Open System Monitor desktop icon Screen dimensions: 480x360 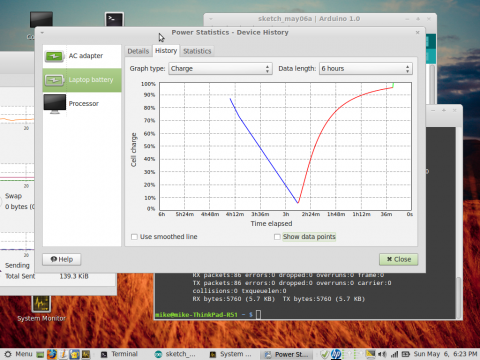[41, 309]
